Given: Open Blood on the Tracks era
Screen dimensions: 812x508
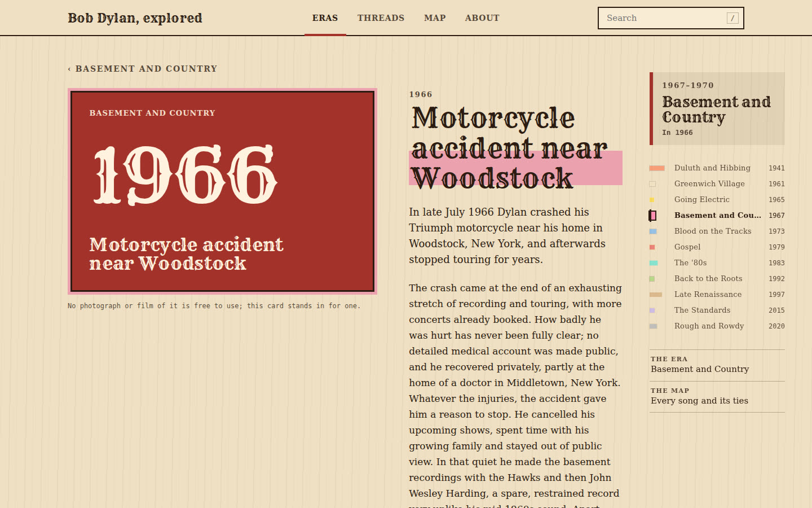Looking at the screenshot, I should click(x=717, y=231).
